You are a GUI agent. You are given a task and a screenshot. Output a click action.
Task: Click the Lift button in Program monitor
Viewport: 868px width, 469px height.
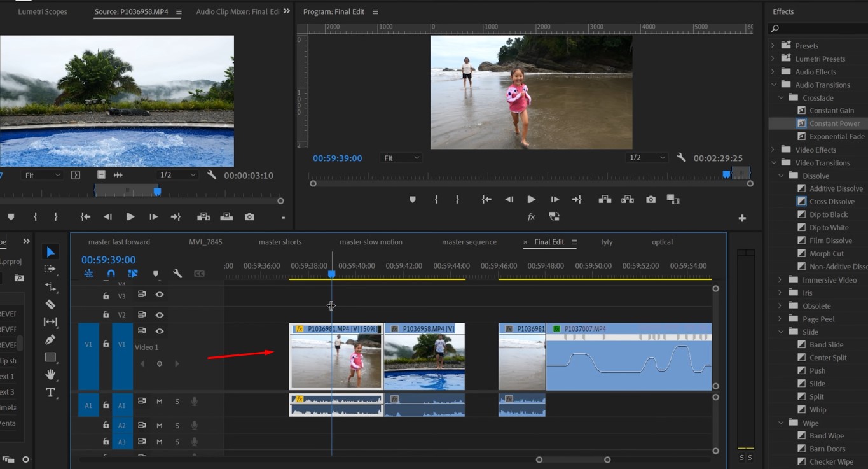605,199
